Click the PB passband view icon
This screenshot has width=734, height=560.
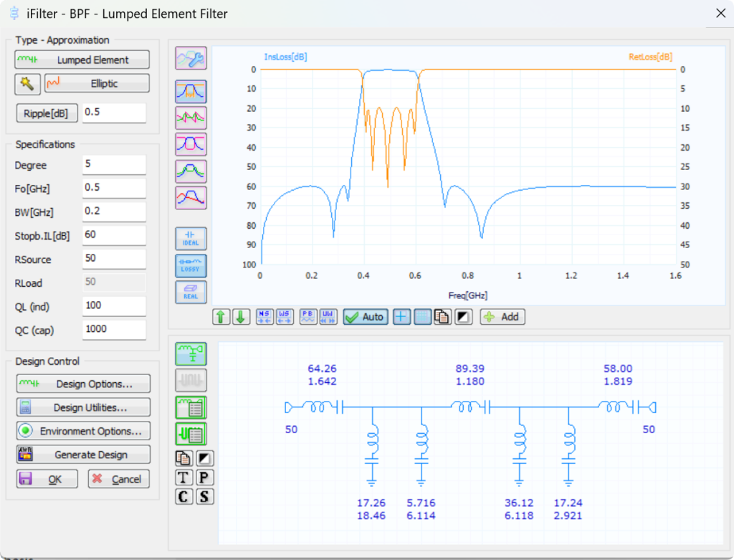(x=308, y=317)
